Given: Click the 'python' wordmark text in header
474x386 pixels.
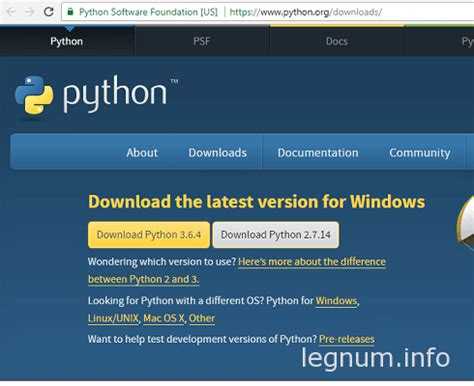Looking at the screenshot, I should (x=115, y=93).
